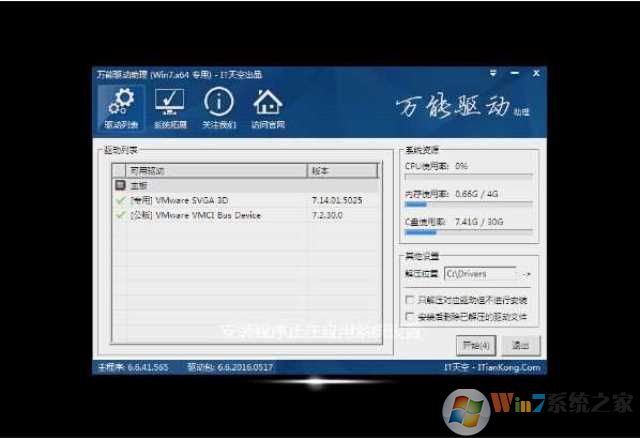Click the window title 万能驱动助理 (Win7.x64 专用)
640x438 pixels.
(154, 75)
